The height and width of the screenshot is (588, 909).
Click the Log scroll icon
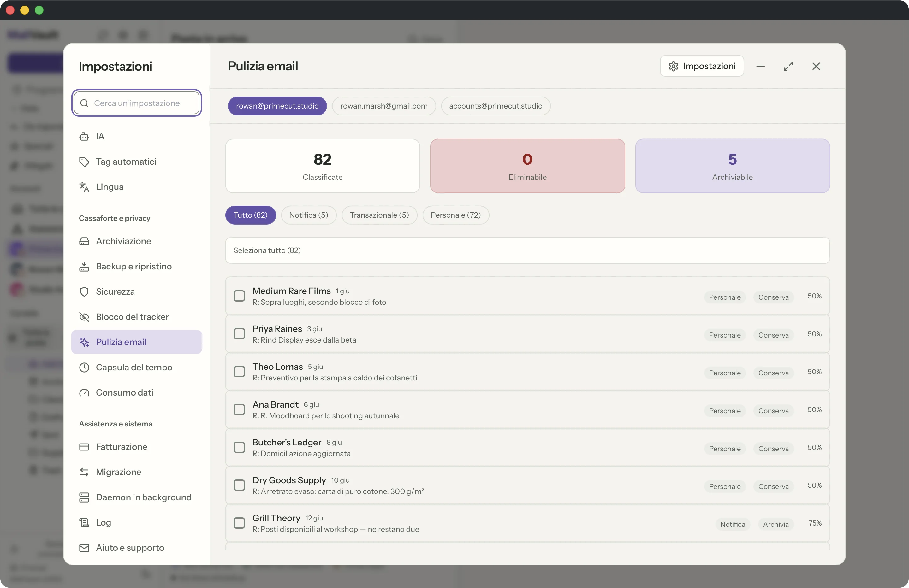coord(84,522)
